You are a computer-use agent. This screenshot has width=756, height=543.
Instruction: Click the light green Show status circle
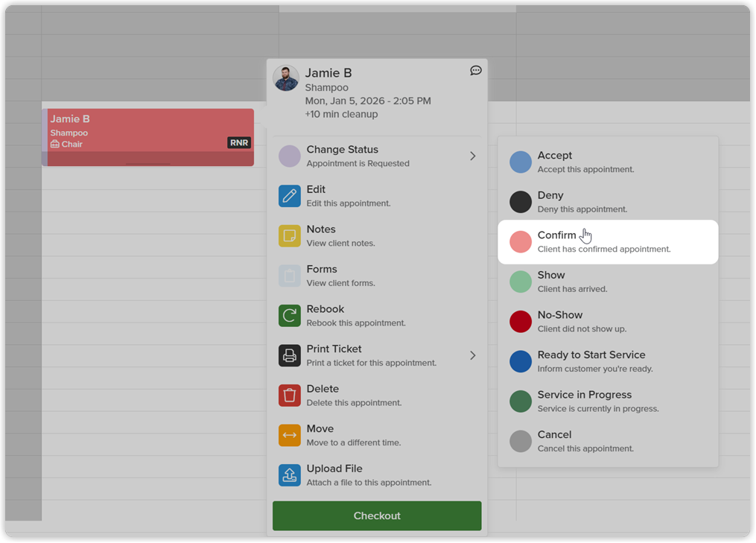coord(520,282)
